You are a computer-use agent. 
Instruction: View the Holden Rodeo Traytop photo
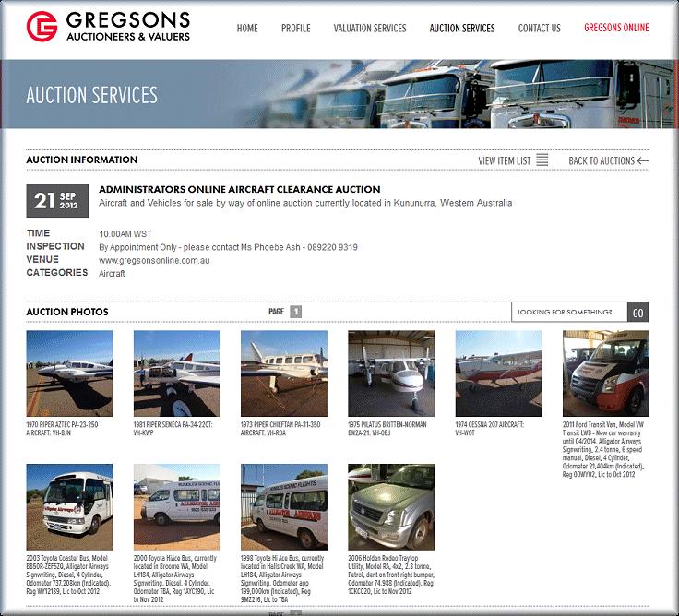[391, 507]
